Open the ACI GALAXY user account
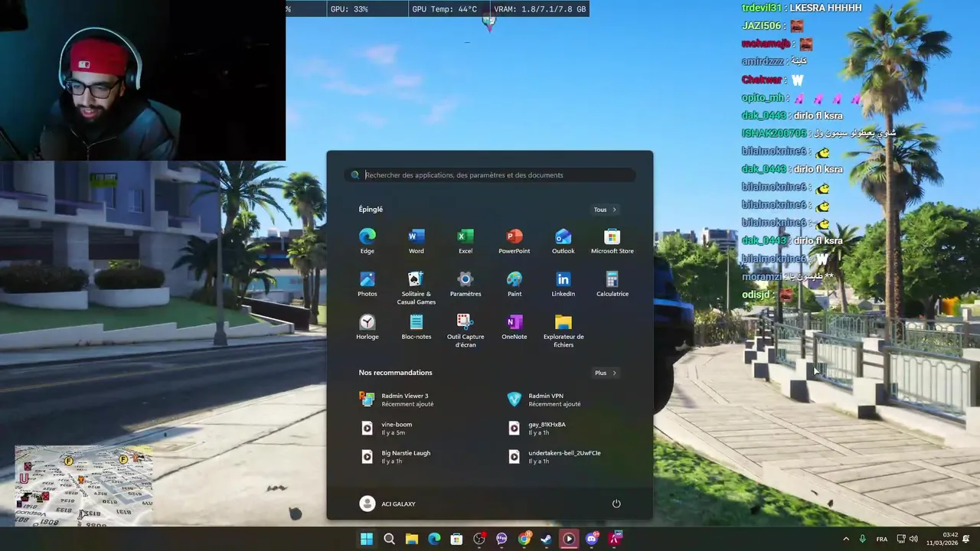 [388, 504]
